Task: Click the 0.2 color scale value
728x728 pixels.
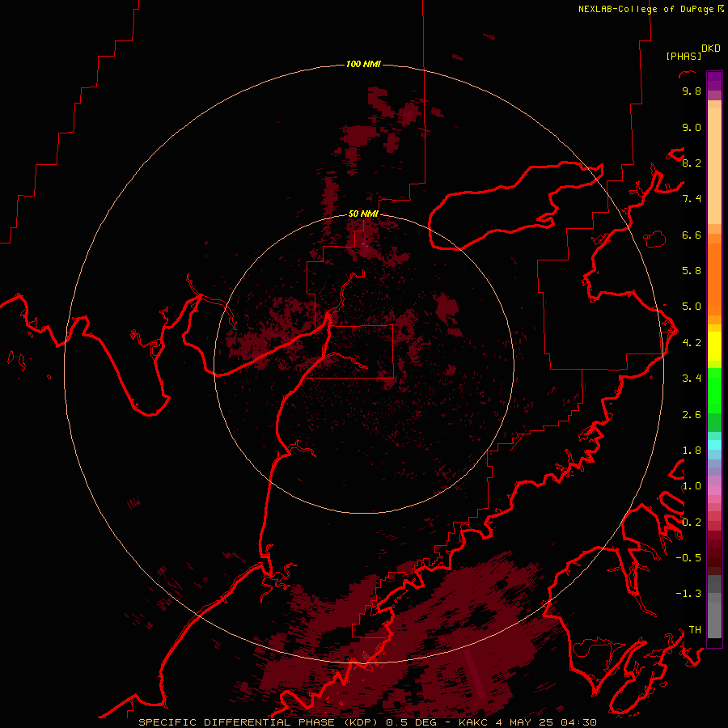Action: pos(692,523)
